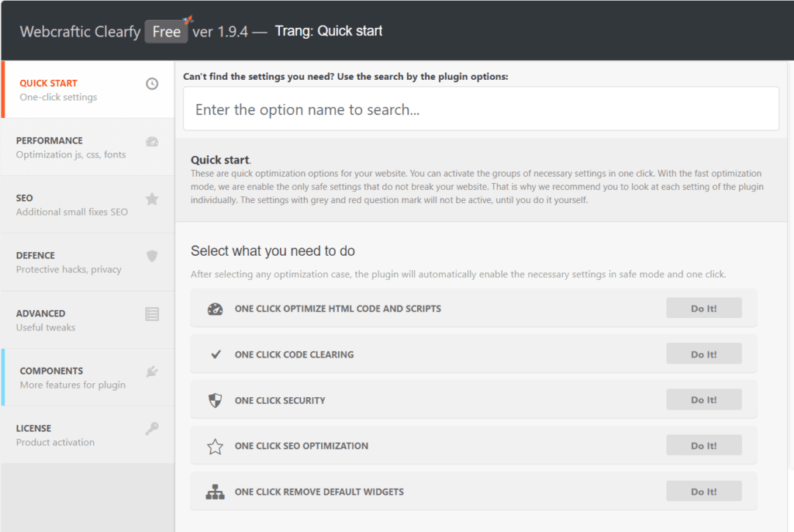794x532 pixels.
Task: Open the License tab
Action: click(88, 435)
